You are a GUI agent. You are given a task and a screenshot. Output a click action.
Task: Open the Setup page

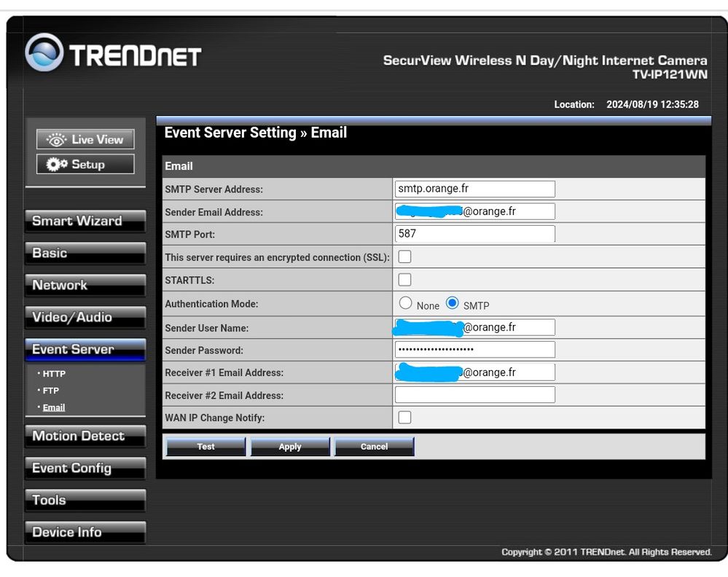(x=85, y=165)
